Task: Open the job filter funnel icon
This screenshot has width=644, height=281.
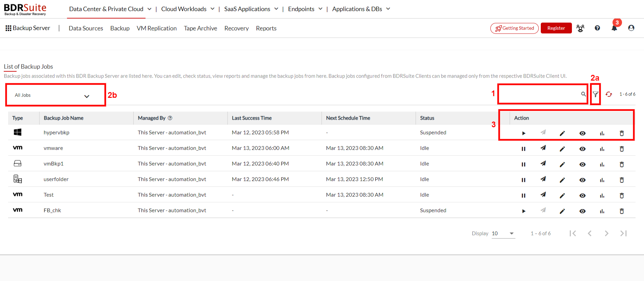Action: point(596,94)
